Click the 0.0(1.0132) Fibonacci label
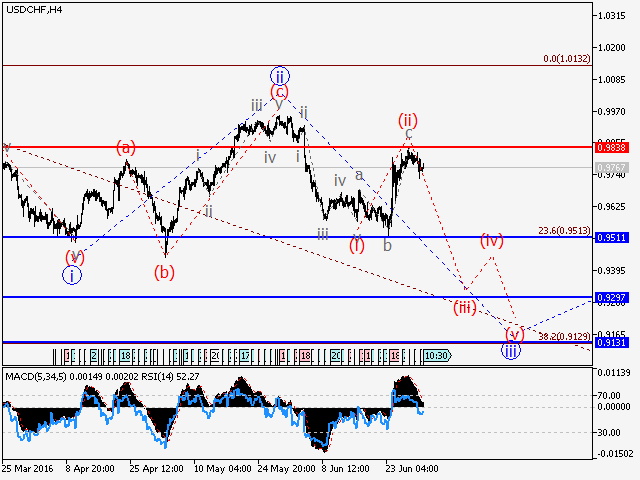640x480 pixels. tap(567, 59)
